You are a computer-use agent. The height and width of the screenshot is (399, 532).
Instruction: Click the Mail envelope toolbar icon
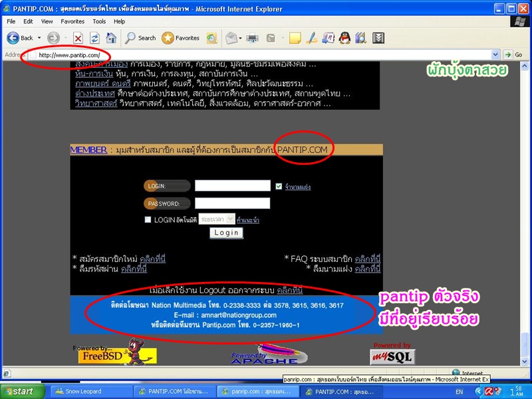[231, 38]
